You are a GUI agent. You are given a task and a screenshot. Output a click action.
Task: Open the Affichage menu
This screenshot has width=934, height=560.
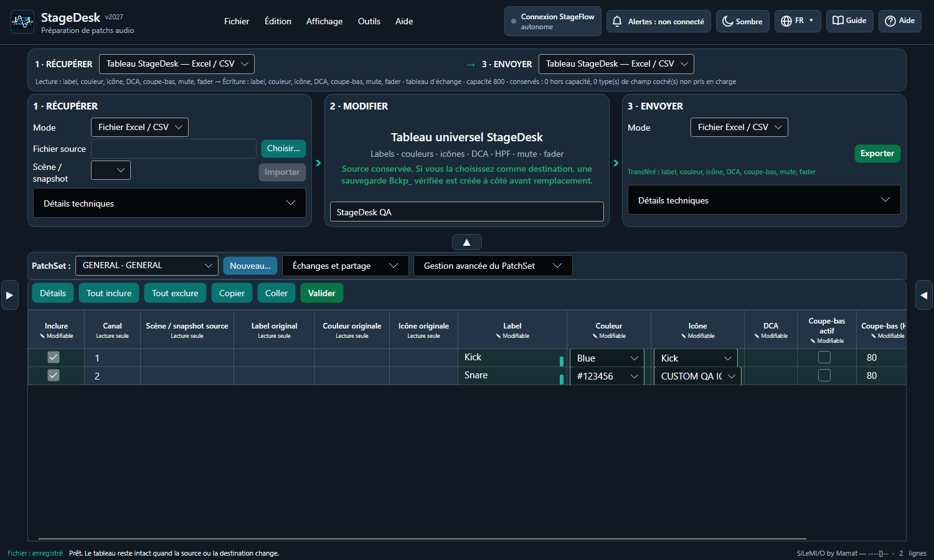[324, 21]
